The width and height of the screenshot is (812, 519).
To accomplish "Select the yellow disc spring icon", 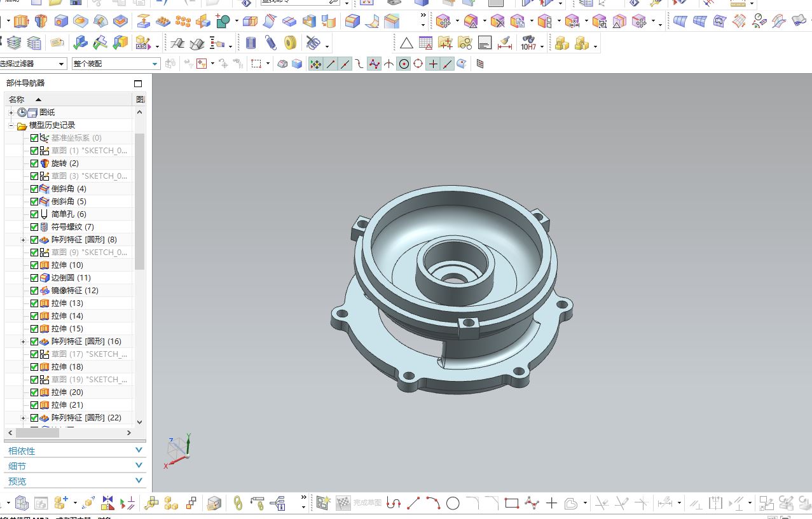I will point(291,43).
